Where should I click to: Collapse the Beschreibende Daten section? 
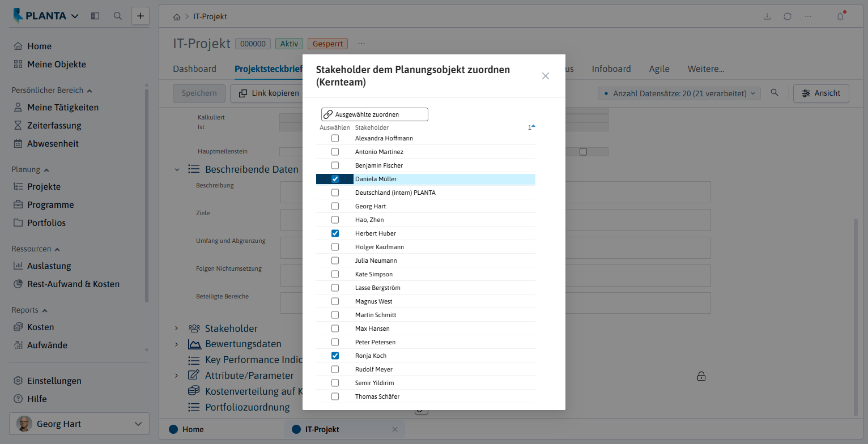177,169
